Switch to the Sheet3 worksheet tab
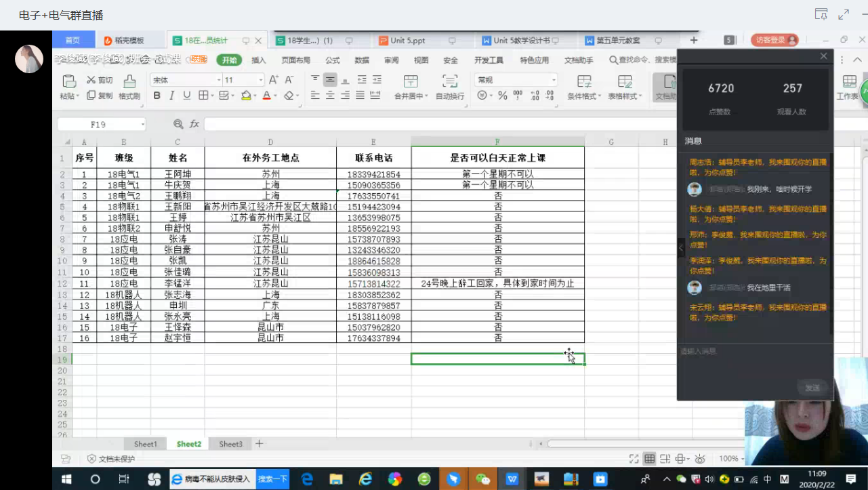The width and height of the screenshot is (868, 490). coord(230,444)
